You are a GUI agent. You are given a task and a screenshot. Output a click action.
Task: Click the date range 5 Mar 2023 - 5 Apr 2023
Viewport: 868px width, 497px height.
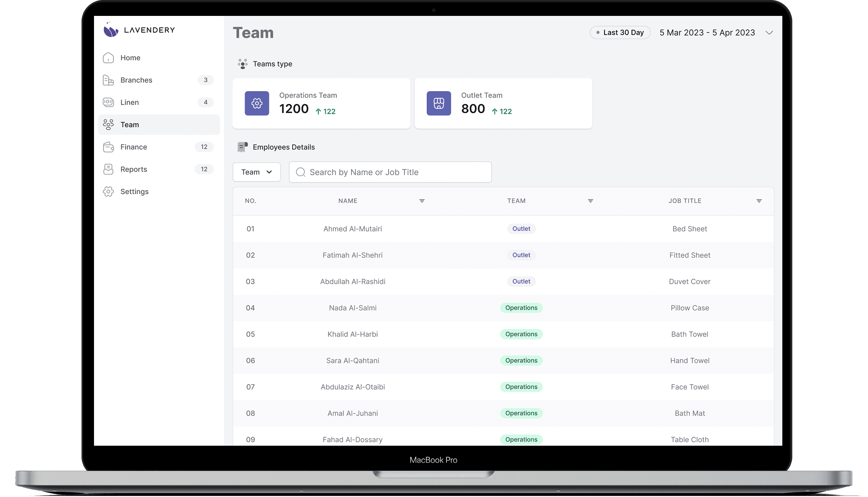(707, 33)
